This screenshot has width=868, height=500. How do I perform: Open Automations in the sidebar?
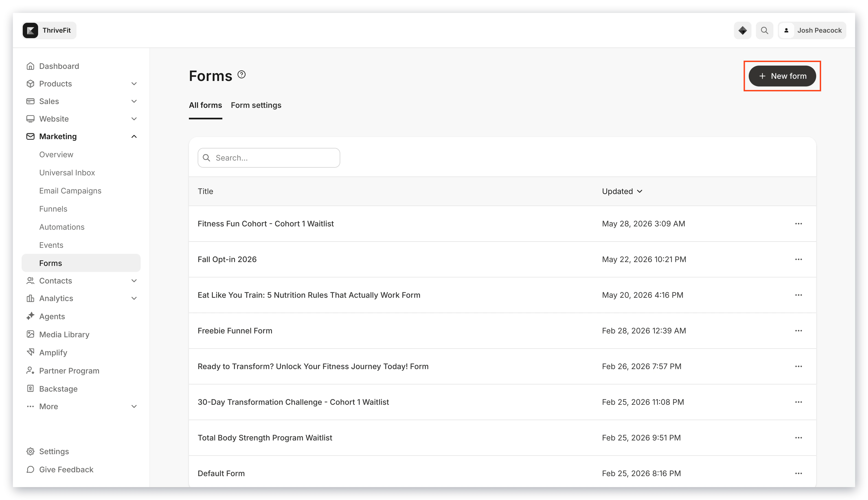[x=61, y=227]
